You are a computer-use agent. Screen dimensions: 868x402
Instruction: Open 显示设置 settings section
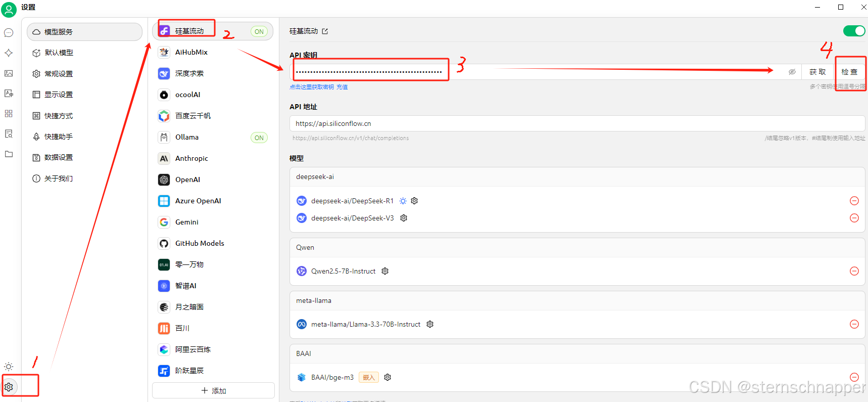[84, 95]
